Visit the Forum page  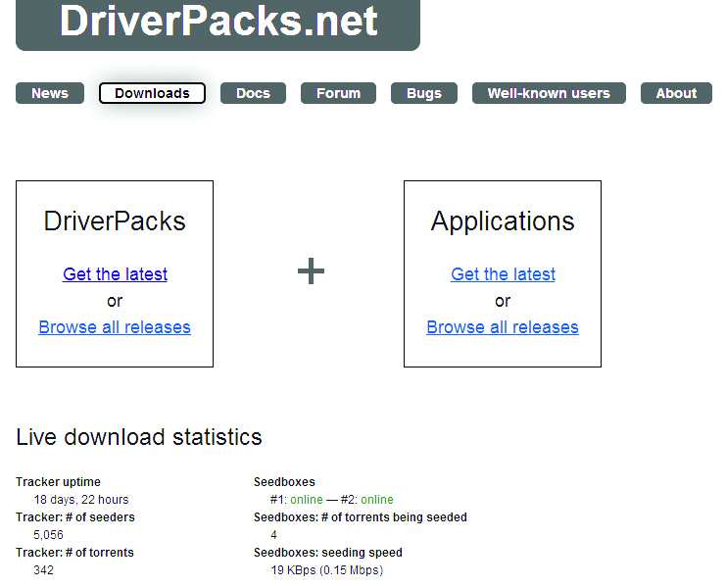338,93
